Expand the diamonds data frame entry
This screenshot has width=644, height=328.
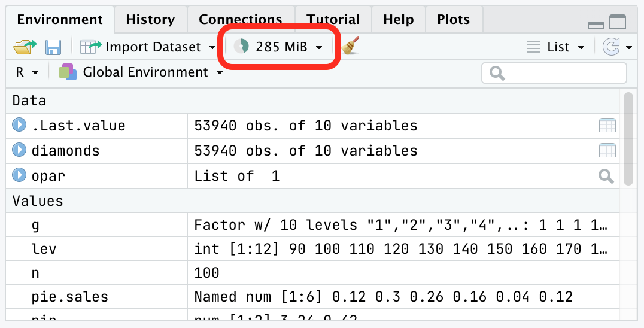point(19,150)
